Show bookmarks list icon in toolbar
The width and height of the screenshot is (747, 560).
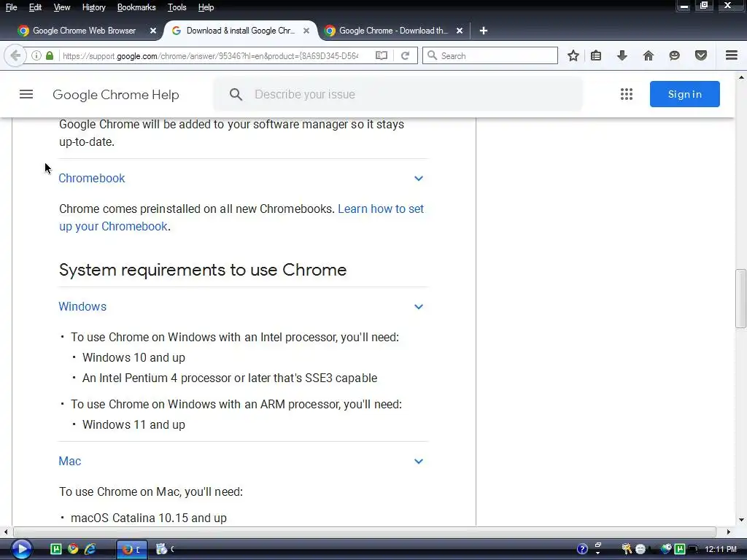(596, 55)
